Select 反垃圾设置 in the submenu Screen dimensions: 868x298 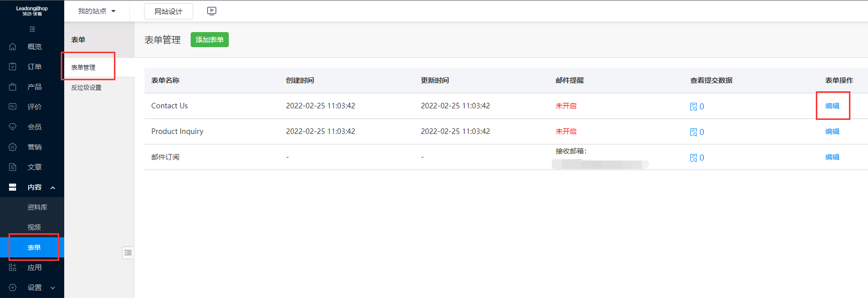[86, 87]
